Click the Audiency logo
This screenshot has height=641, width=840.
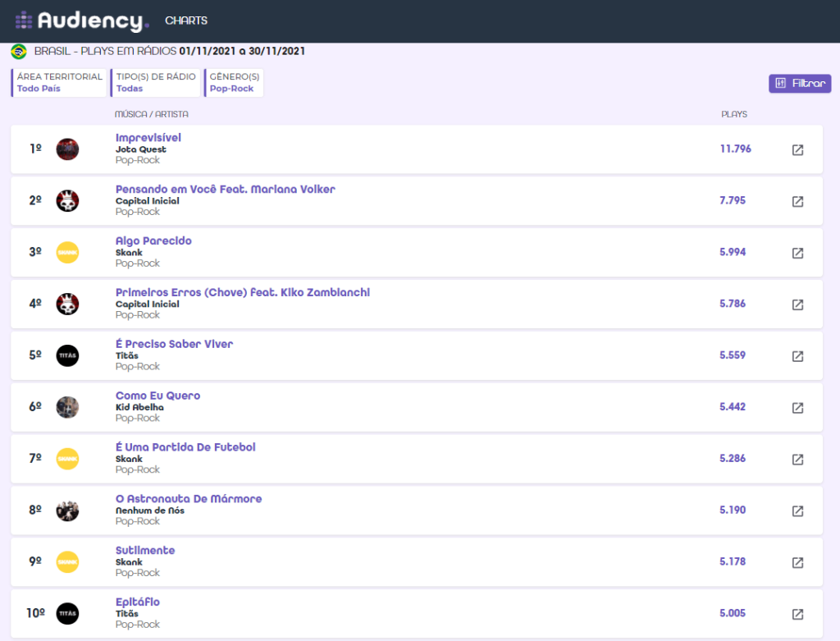click(x=82, y=21)
